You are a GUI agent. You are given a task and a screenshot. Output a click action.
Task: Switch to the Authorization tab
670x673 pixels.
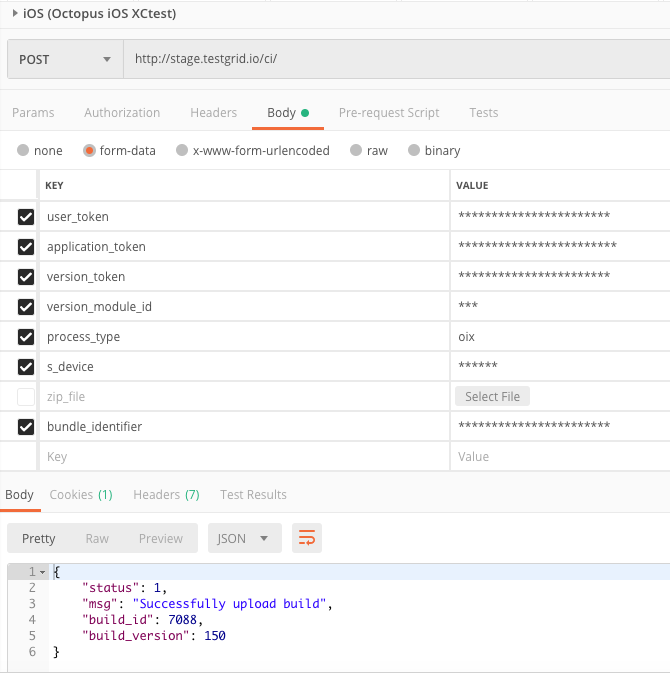coord(122,113)
